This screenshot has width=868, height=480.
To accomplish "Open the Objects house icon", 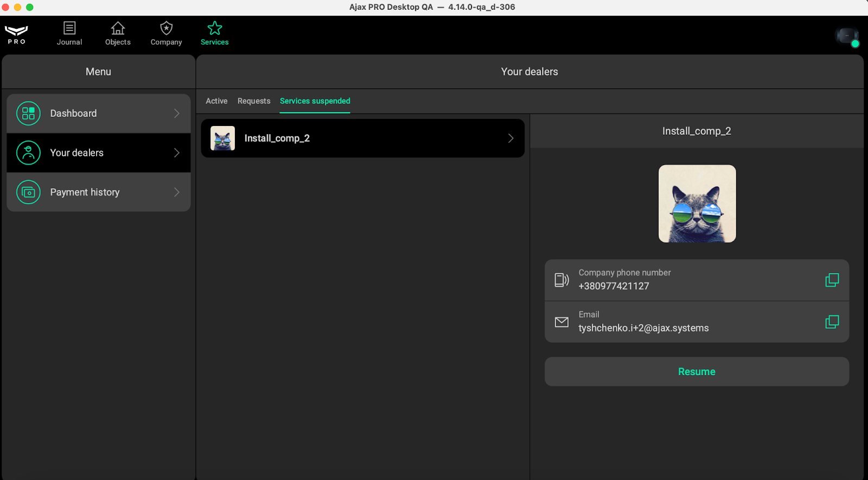I will point(118,28).
